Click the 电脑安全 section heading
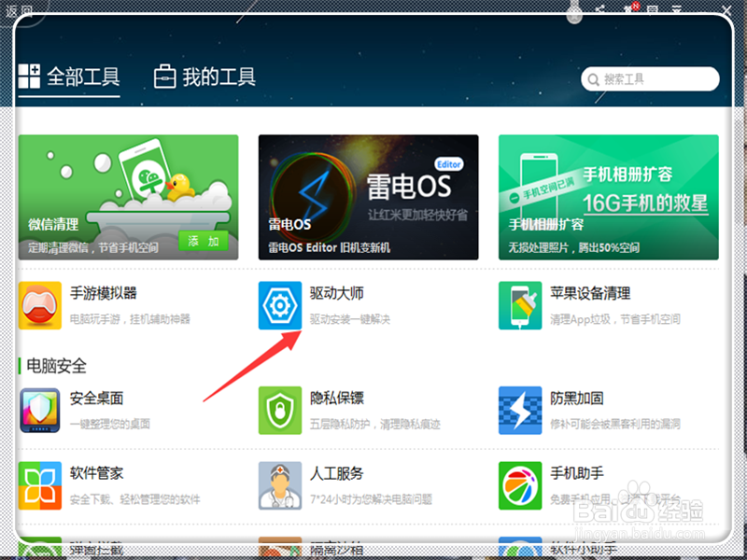 [x=56, y=366]
